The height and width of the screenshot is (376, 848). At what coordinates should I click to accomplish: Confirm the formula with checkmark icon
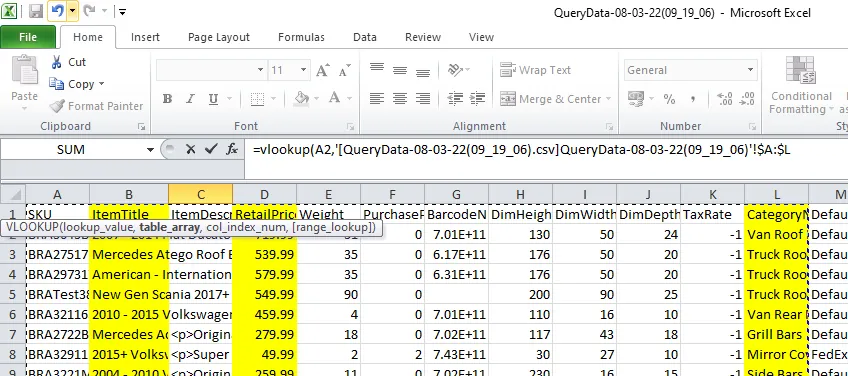(x=211, y=150)
